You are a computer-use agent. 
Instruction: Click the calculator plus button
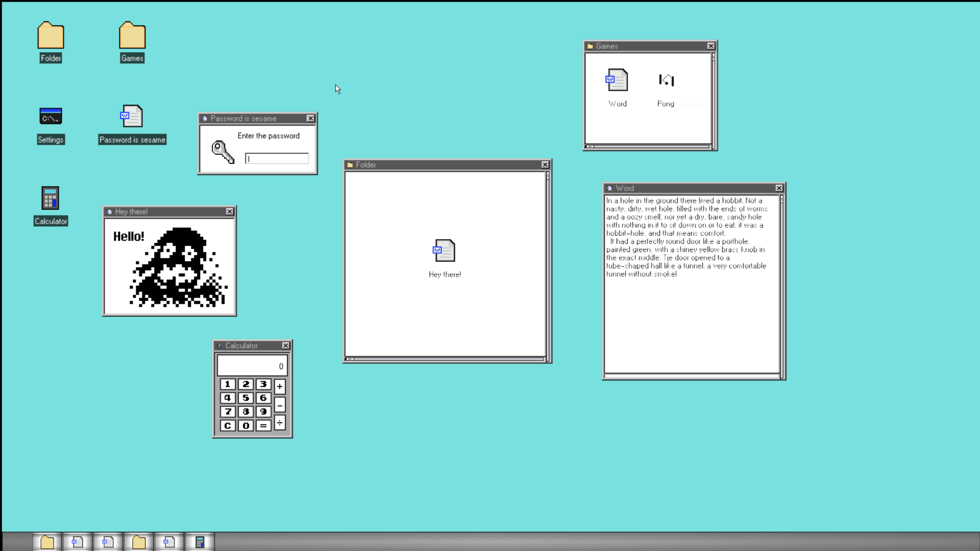coord(280,387)
